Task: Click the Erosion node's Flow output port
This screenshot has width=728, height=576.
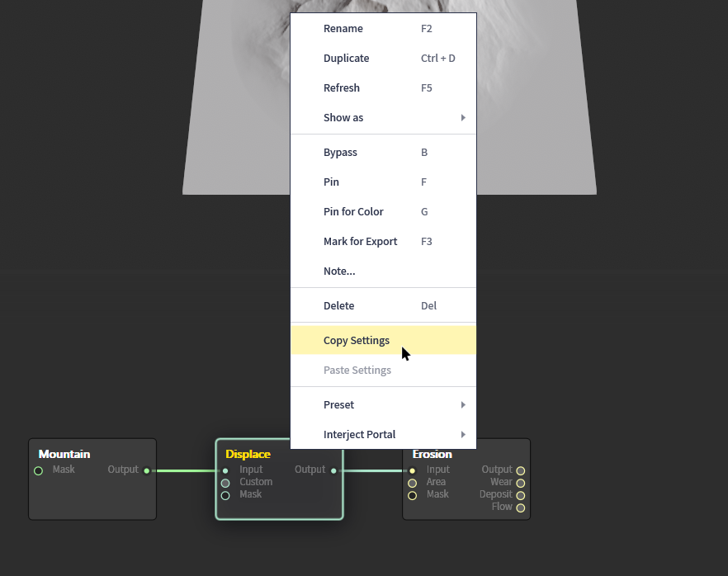Action: (521, 508)
